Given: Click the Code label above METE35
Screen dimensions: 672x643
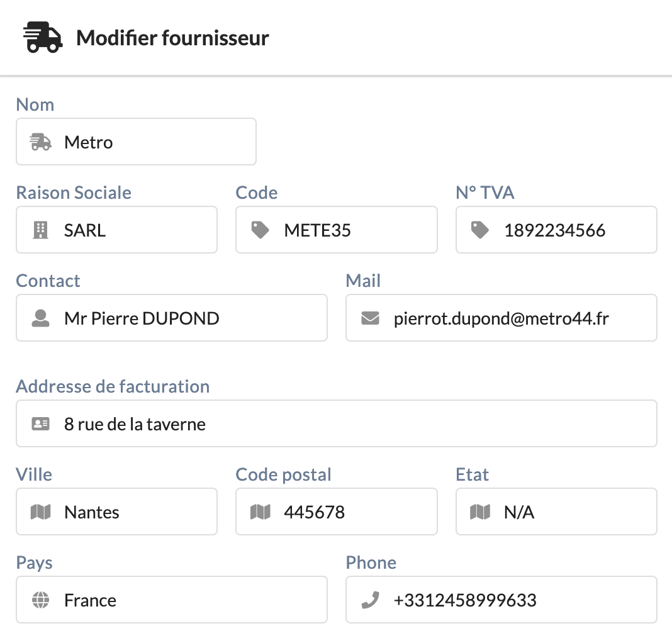Looking at the screenshot, I should click(257, 193).
